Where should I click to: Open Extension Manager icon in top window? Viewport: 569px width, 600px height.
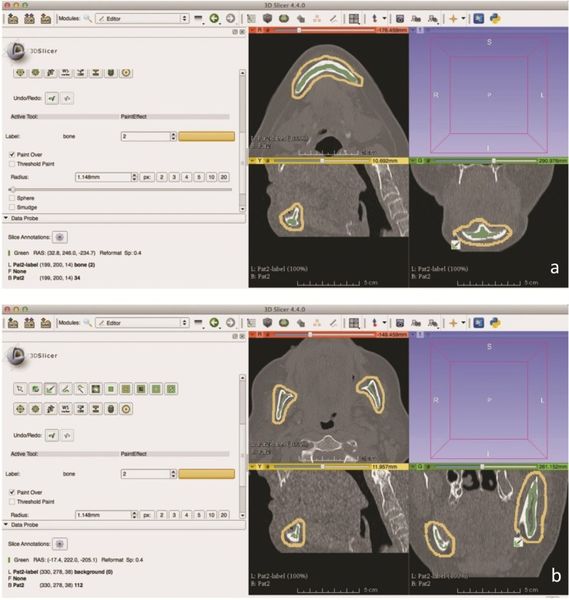pyautogui.click(x=479, y=18)
